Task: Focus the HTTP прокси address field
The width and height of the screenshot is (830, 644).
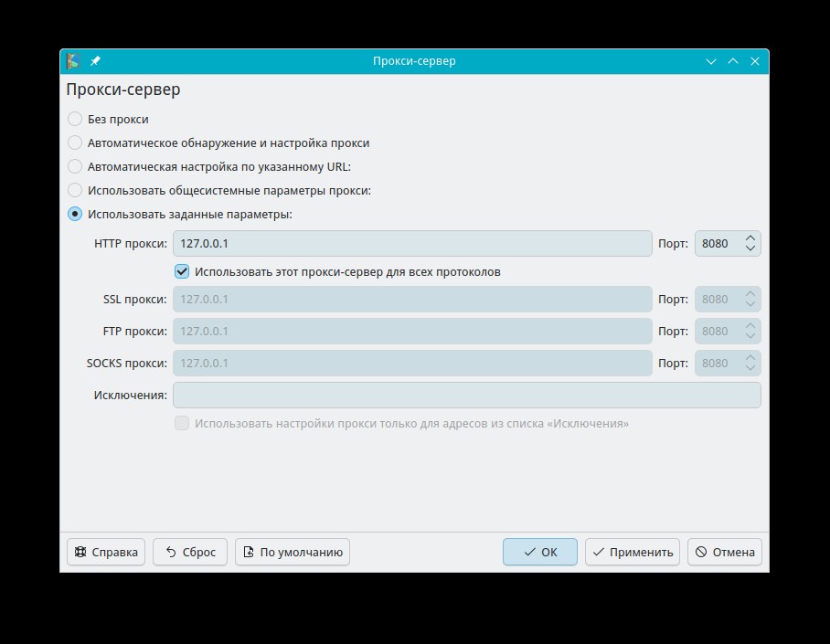Action: coord(412,243)
